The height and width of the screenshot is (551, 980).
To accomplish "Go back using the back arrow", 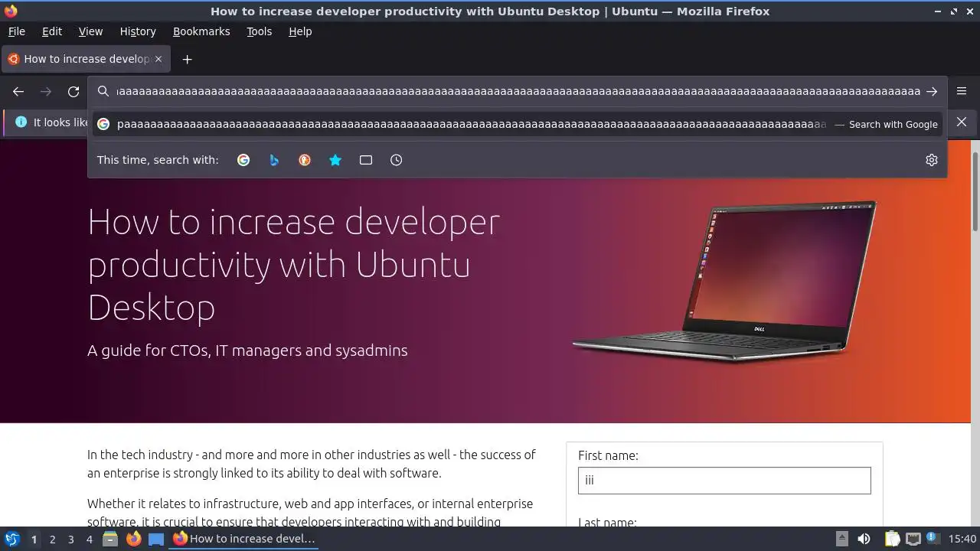I will coord(18,92).
